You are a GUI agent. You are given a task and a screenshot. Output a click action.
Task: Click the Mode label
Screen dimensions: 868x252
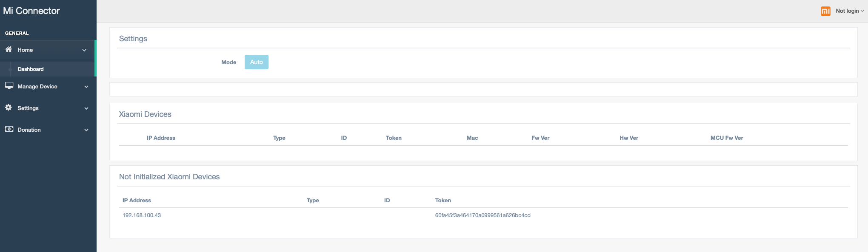coord(229,62)
